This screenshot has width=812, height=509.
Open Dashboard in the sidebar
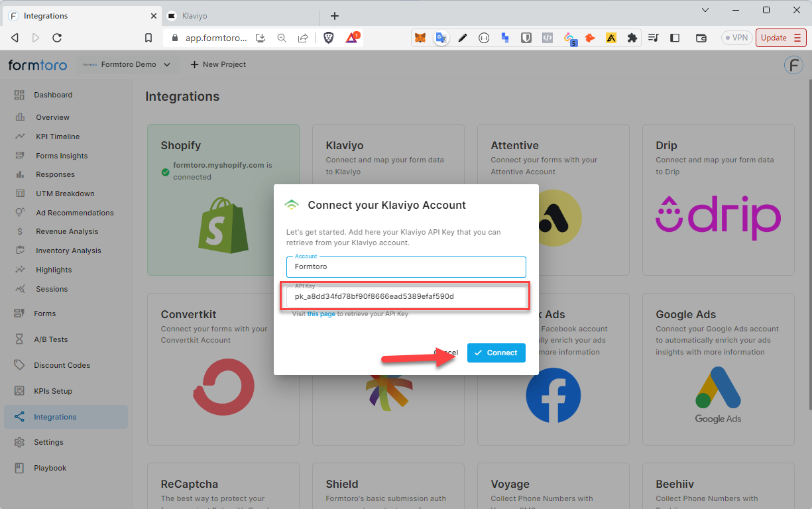[53, 95]
